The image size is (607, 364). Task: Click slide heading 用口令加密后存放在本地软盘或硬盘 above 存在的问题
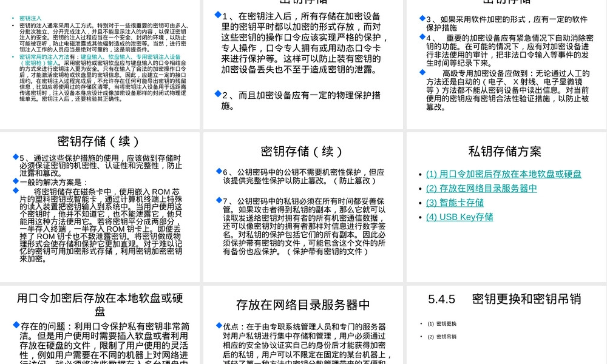[100, 305]
